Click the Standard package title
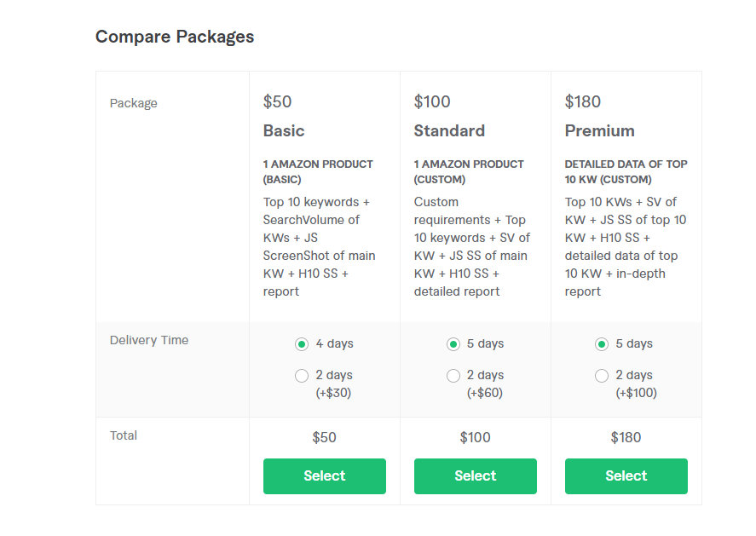756x536 pixels. [449, 130]
